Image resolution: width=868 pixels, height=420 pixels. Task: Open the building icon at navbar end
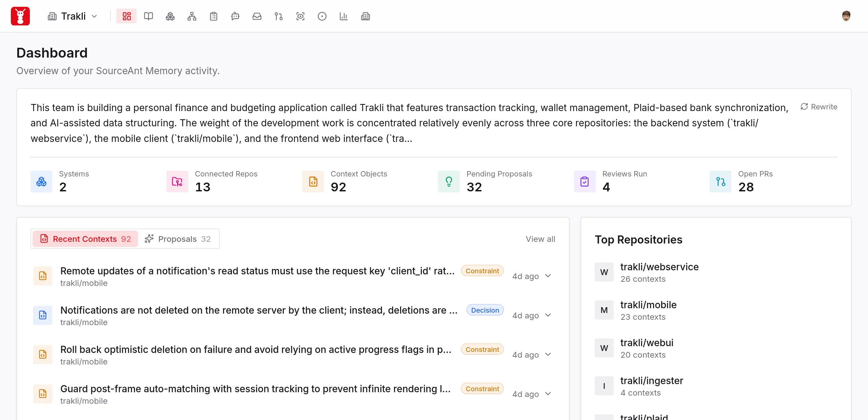pyautogui.click(x=365, y=16)
